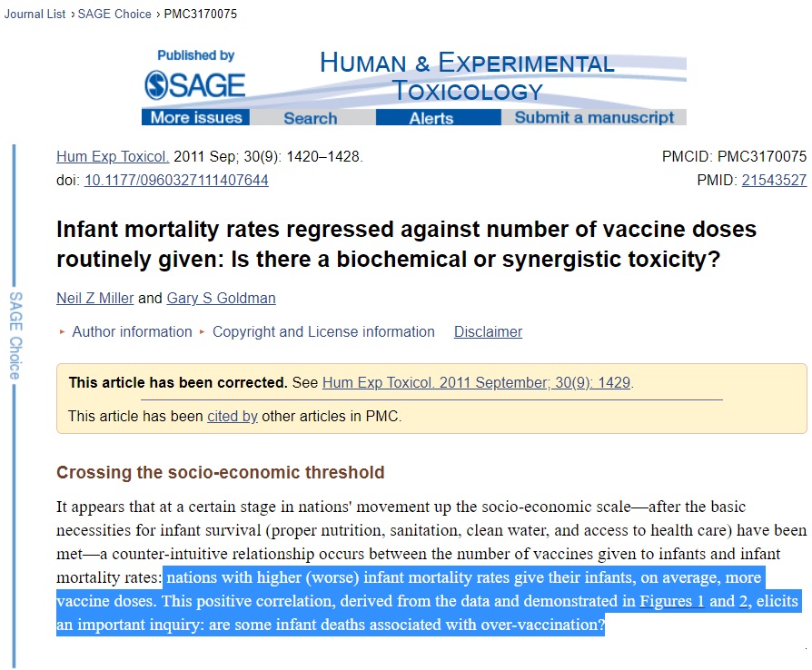Show articles via cited by link
This screenshot has height=670, width=812.
233,417
